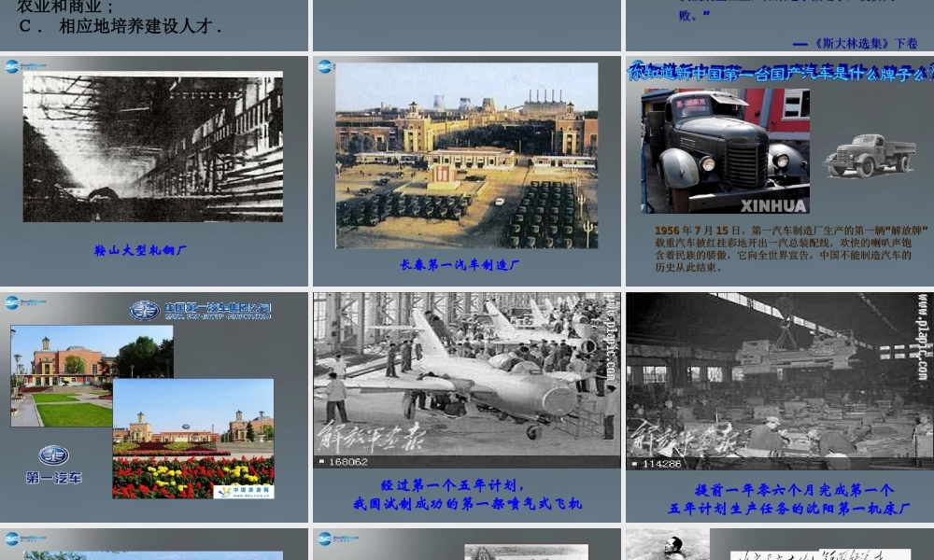Click the paragraph starting with 1956年7月15日
The width and height of the screenshot is (934, 560).
pos(778,248)
